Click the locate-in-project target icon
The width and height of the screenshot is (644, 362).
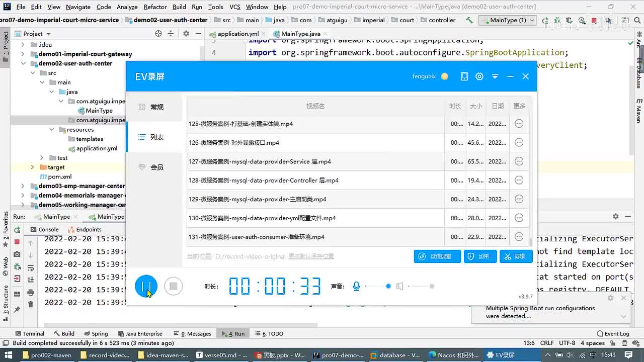(x=158, y=34)
